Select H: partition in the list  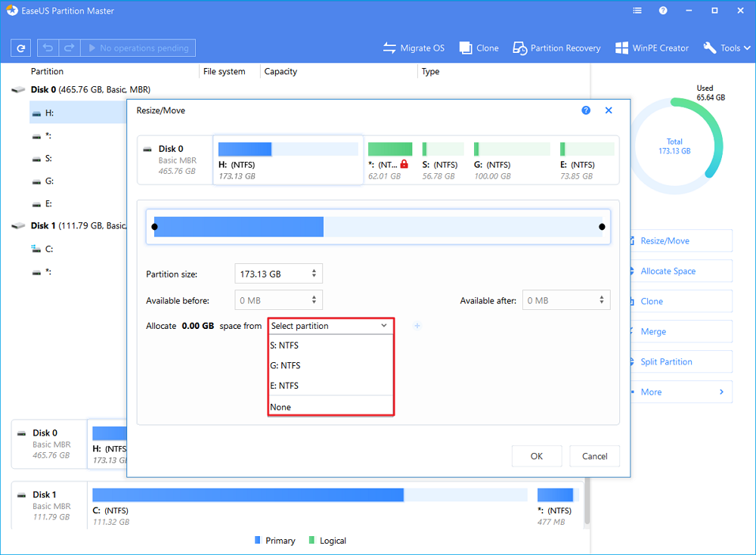(78, 113)
